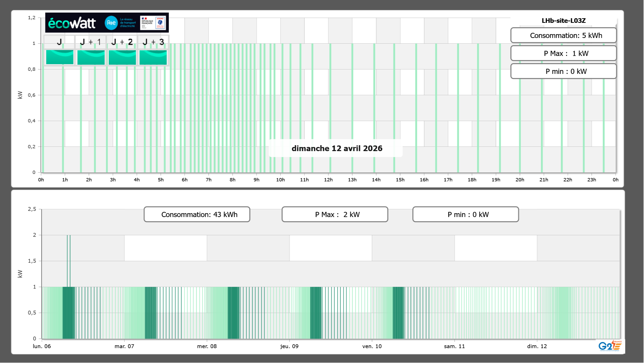Click the RTE round blue logo
This screenshot has width=644, height=363.
(x=111, y=23)
